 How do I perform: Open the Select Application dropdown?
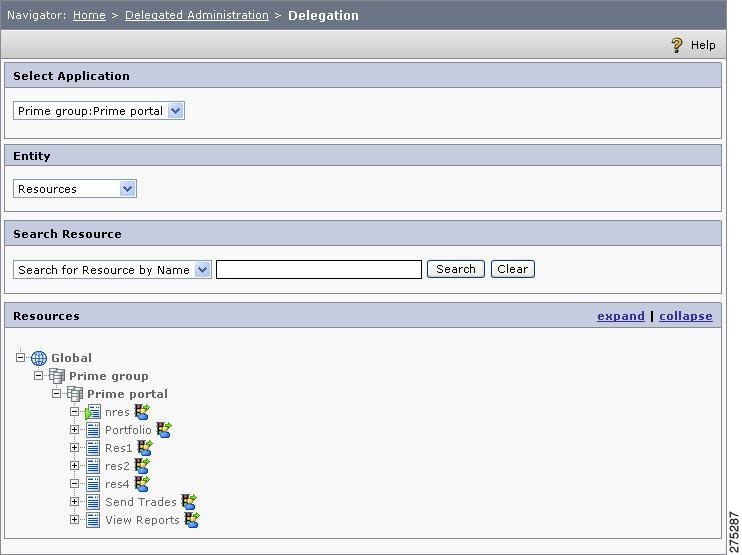coord(99,111)
